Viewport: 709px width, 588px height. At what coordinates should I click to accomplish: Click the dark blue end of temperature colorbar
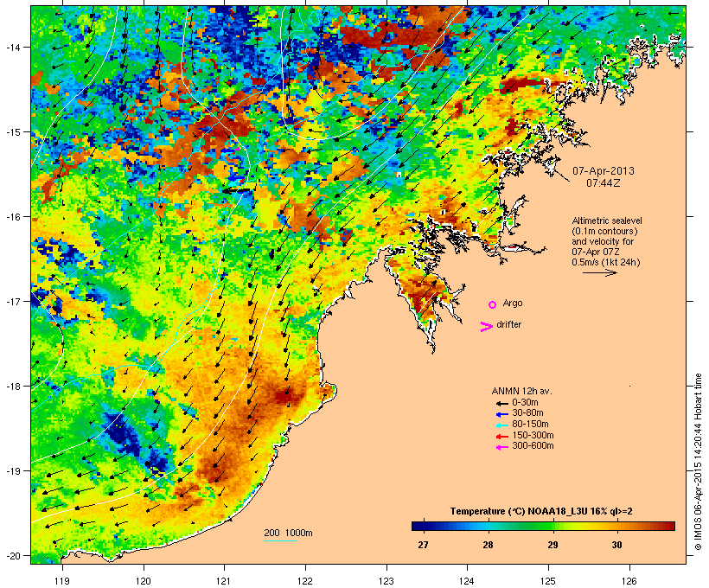[418, 526]
